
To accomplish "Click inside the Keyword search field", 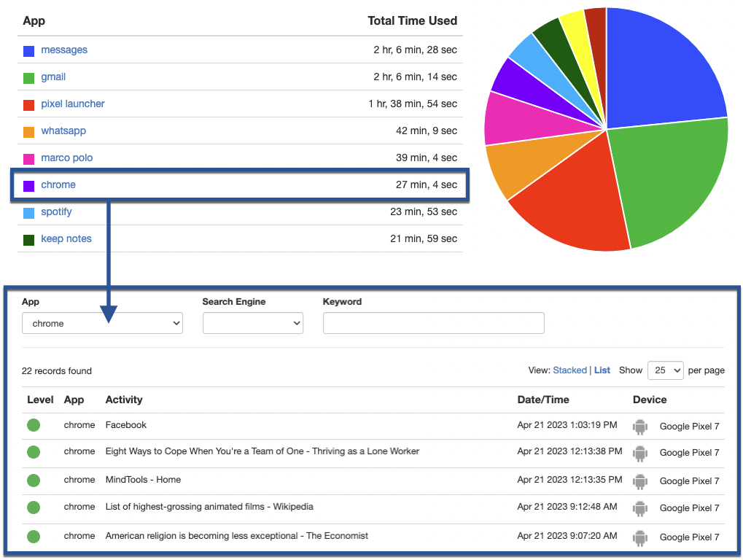I will point(433,322).
